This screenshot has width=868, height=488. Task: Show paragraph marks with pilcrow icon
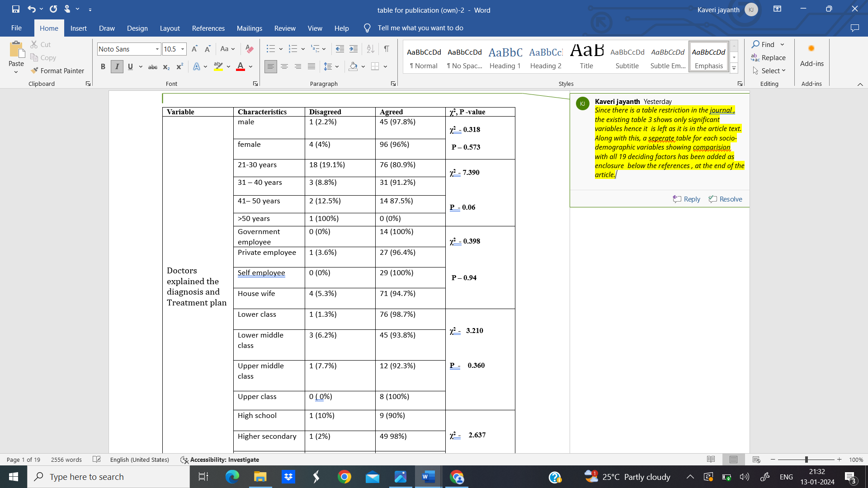click(387, 49)
